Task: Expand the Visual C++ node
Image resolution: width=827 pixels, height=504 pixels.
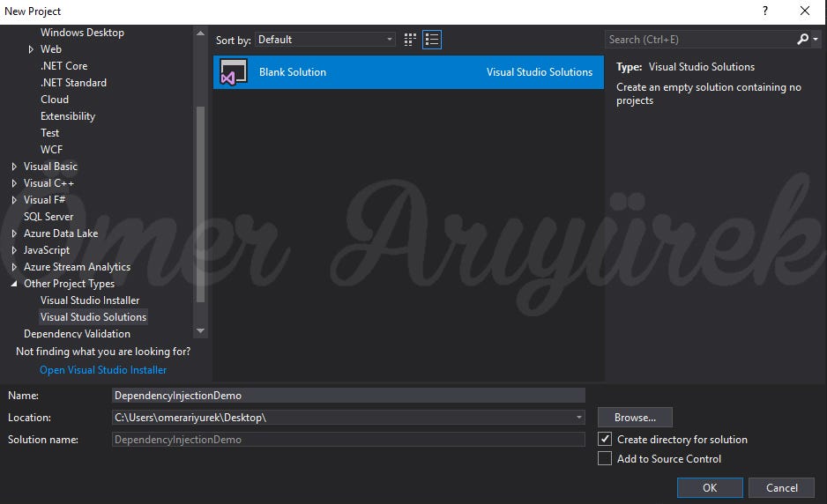Action: click(x=14, y=183)
